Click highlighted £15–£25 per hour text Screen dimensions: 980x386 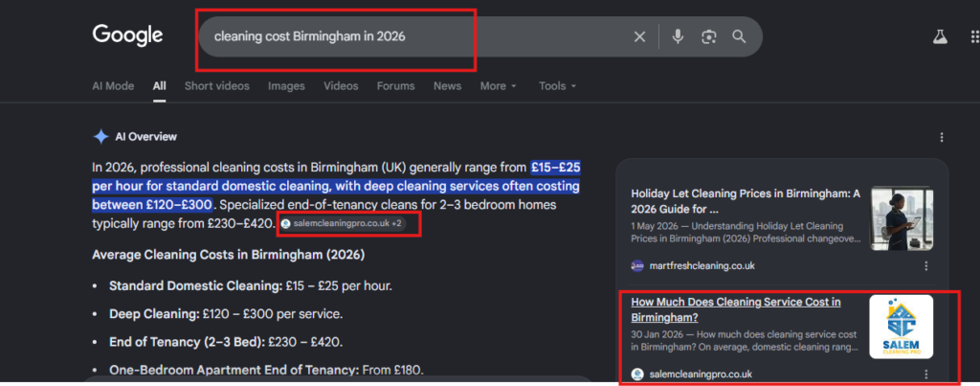click(x=336, y=186)
